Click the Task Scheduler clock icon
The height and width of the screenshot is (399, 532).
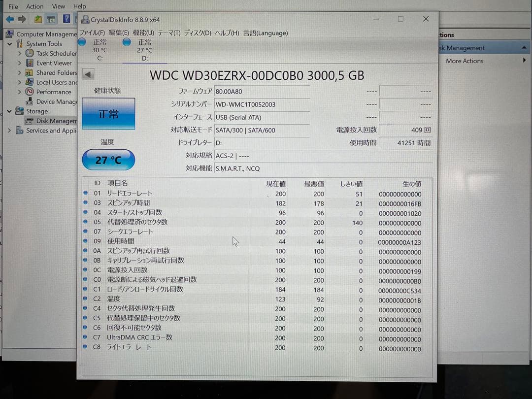tap(30, 53)
